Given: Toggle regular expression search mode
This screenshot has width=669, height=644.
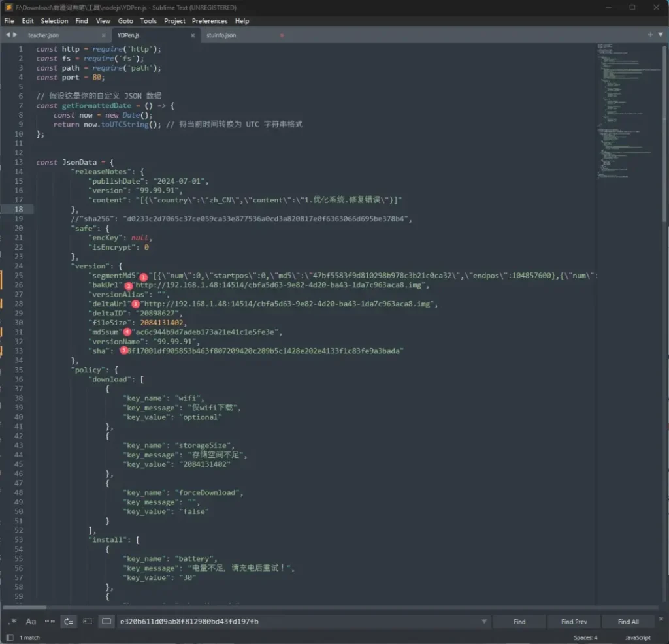Looking at the screenshot, I should click(12, 622).
